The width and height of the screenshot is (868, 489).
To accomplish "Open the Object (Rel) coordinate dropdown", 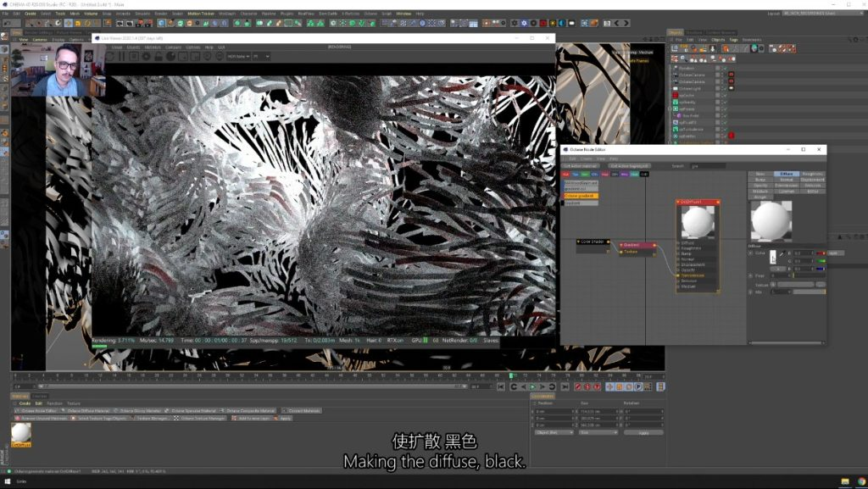I will point(553,432).
